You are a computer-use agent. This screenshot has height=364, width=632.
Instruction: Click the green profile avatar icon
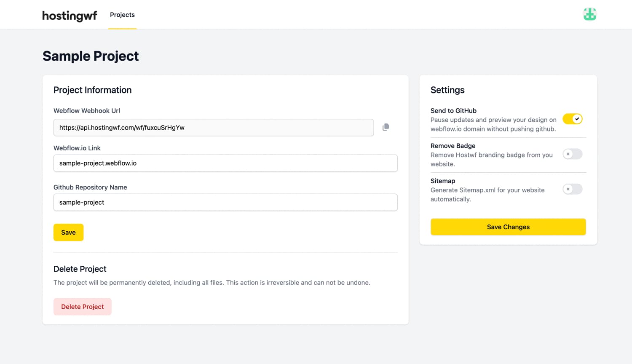click(589, 14)
